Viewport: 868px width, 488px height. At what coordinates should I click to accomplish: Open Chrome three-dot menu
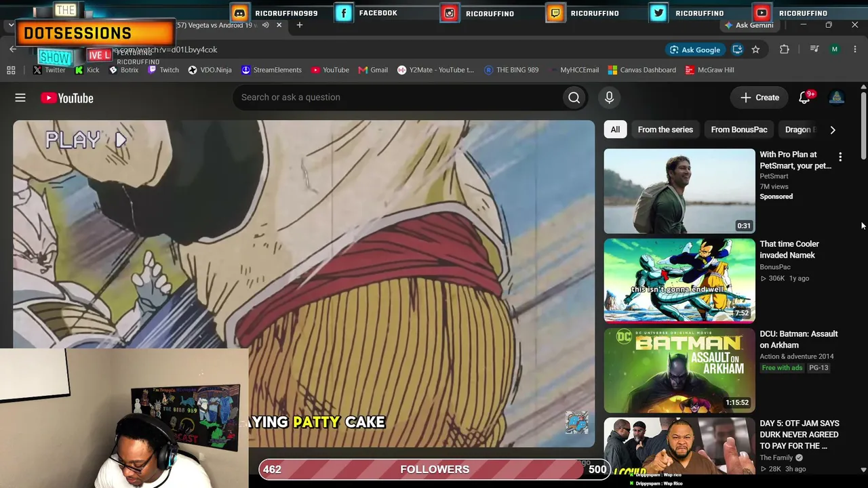855,49
